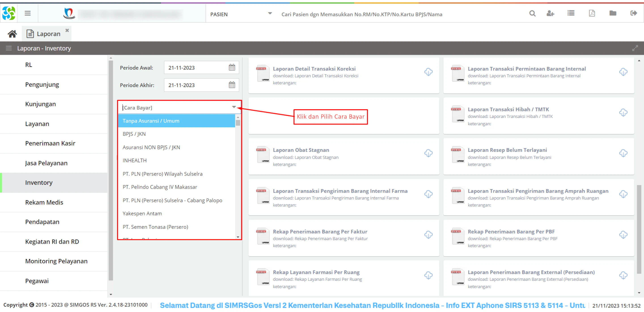Toggle the Laporan - Inventory panel menu icon
This screenshot has width=644, height=312.
click(9, 48)
